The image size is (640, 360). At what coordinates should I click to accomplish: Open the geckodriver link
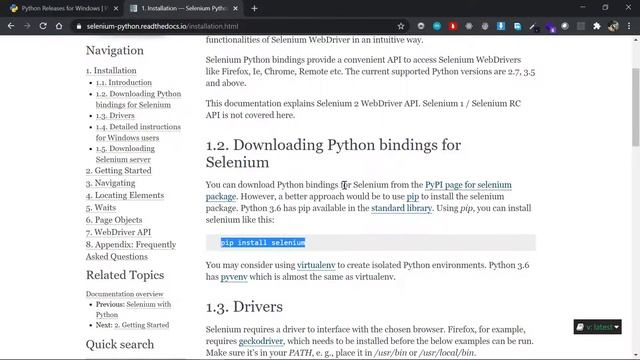[x=261, y=341]
